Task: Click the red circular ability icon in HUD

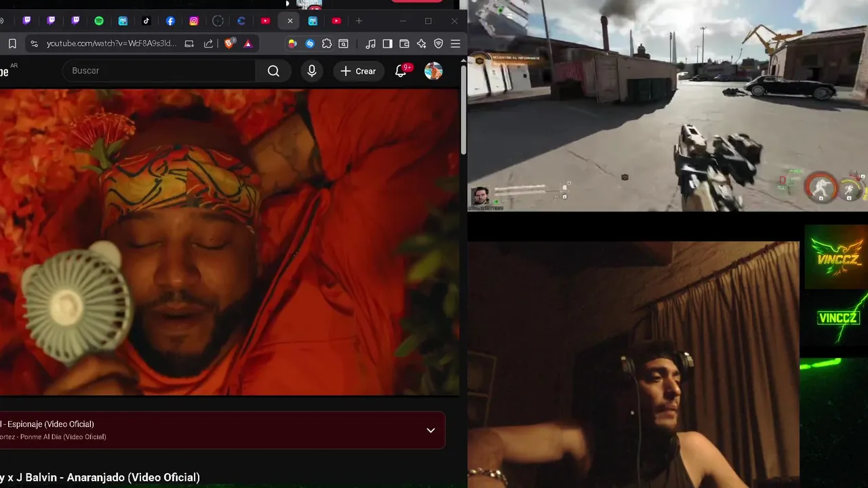Action: point(821,187)
